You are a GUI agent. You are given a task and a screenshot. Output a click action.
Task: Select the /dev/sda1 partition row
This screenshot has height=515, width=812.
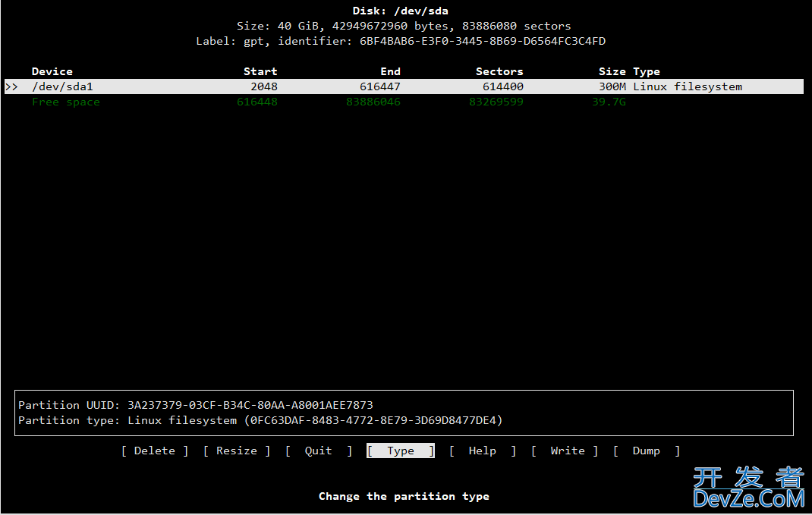[404, 86]
